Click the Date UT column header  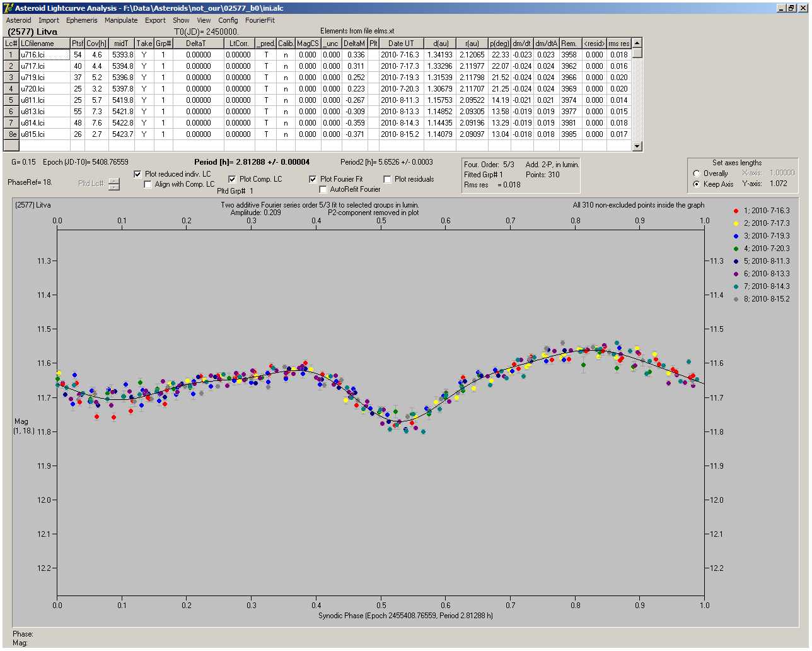pos(400,44)
